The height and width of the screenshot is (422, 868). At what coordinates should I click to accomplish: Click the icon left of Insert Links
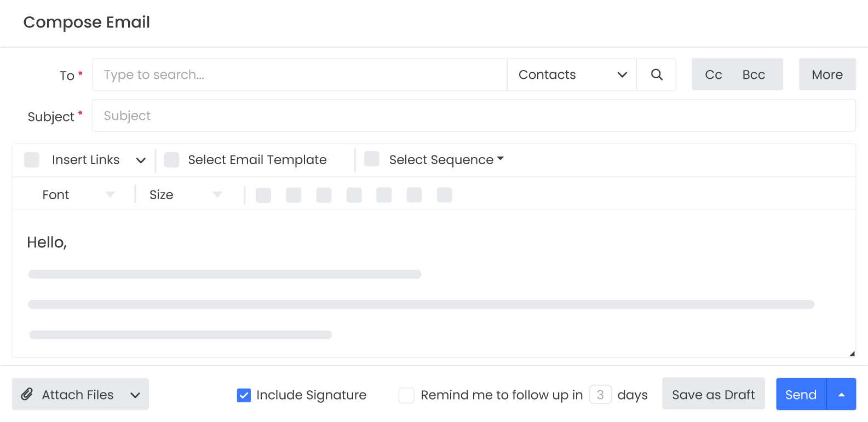[x=32, y=160]
